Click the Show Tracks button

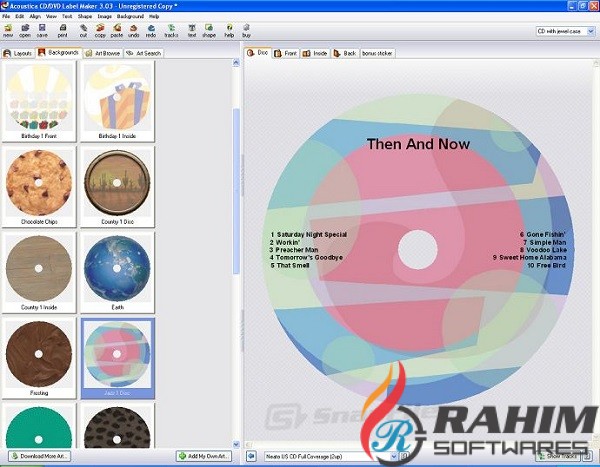pyautogui.click(x=558, y=456)
